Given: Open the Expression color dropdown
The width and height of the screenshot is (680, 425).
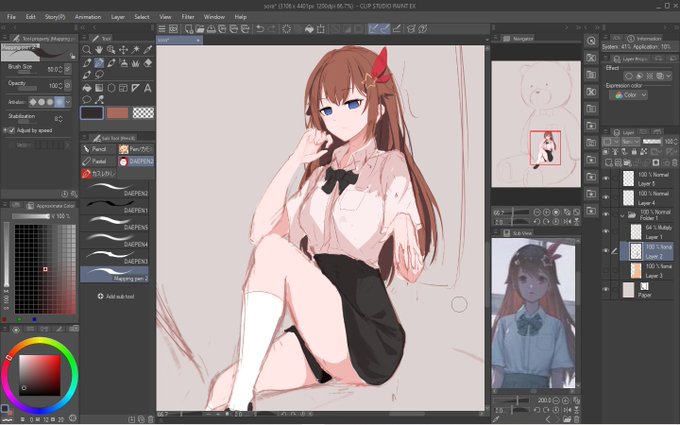Looking at the screenshot, I should 628,95.
